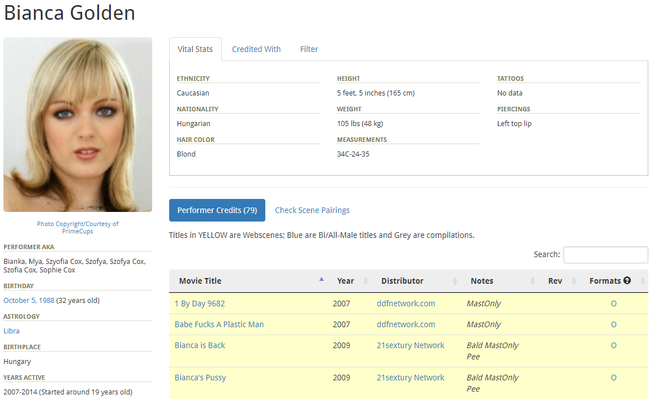
Task: Sort the Year column arrows
Action: (x=366, y=281)
